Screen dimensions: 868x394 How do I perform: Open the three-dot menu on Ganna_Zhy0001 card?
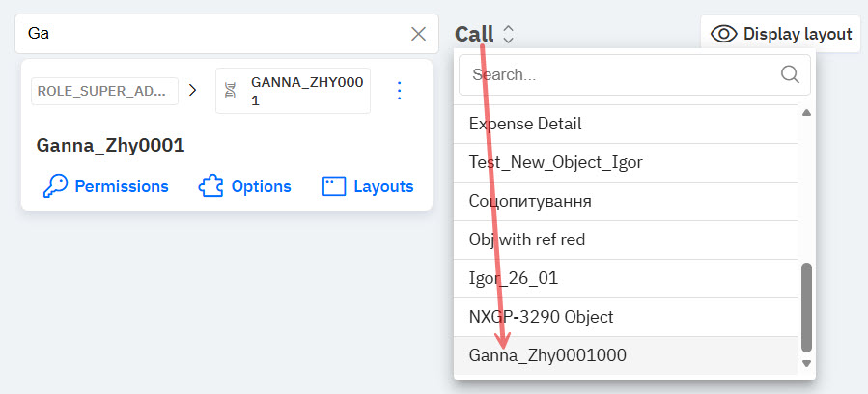pos(400,91)
